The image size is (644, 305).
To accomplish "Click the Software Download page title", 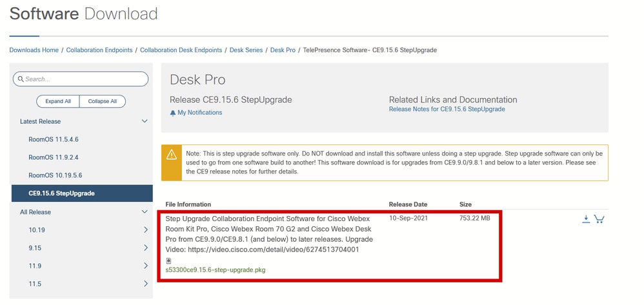I will pos(83,14).
